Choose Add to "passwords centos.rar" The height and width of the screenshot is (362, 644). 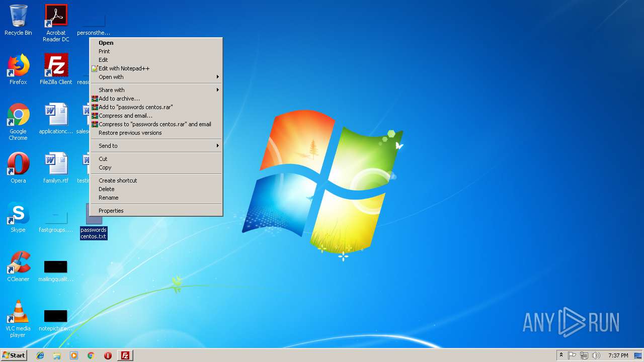click(x=156, y=107)
